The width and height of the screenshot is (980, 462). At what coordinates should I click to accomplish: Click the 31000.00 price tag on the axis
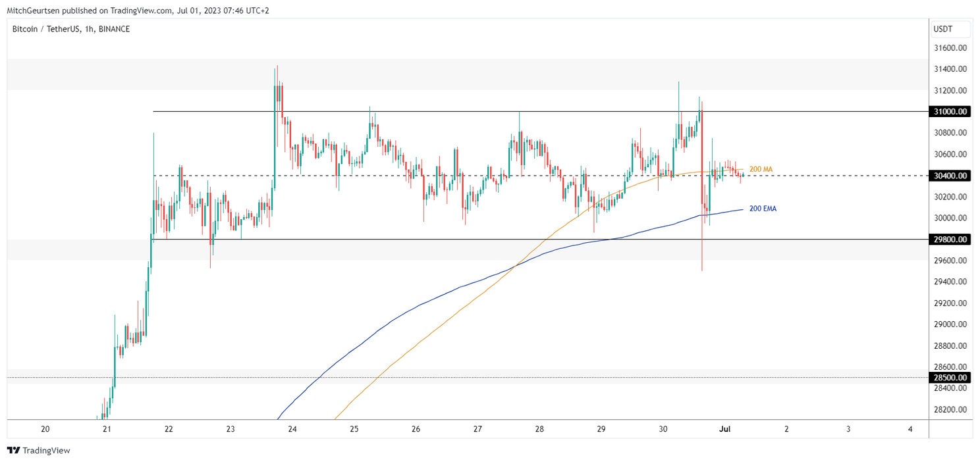tap(950, 111)
